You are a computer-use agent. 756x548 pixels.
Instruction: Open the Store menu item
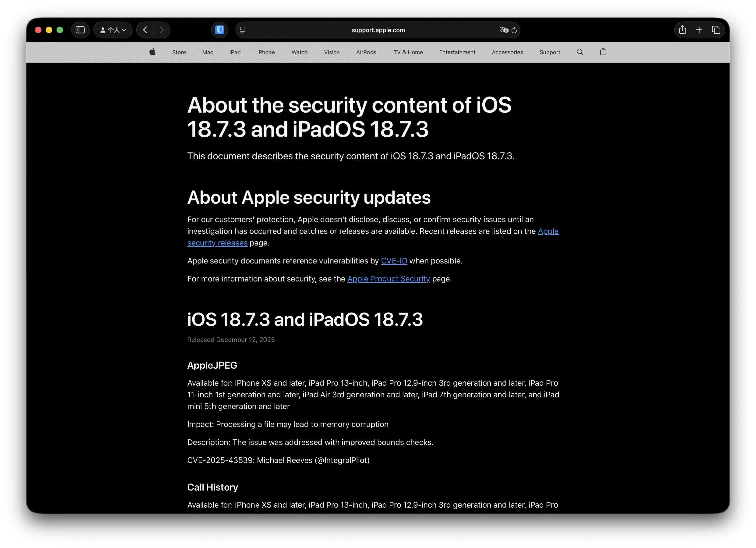coord(179,52)
